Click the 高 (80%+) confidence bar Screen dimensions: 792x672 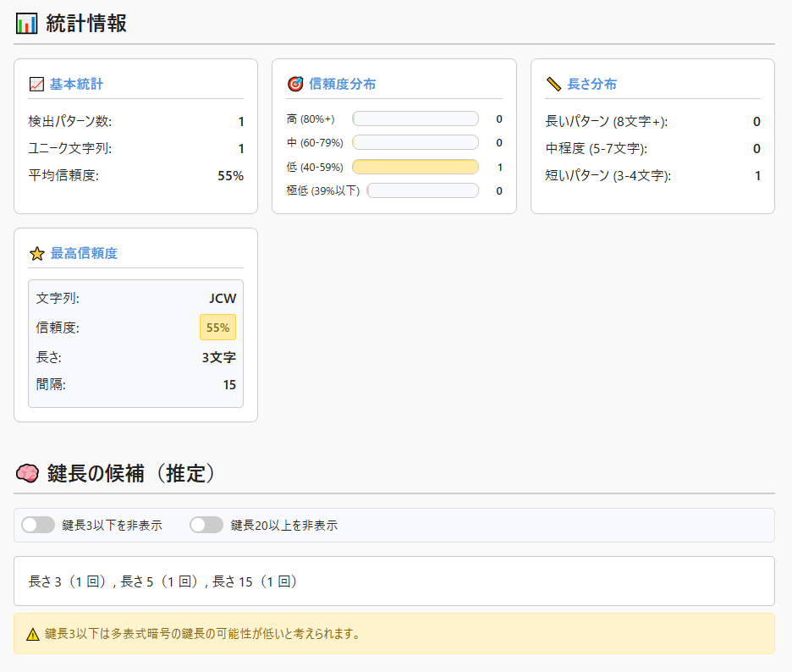tap(415, 119)
